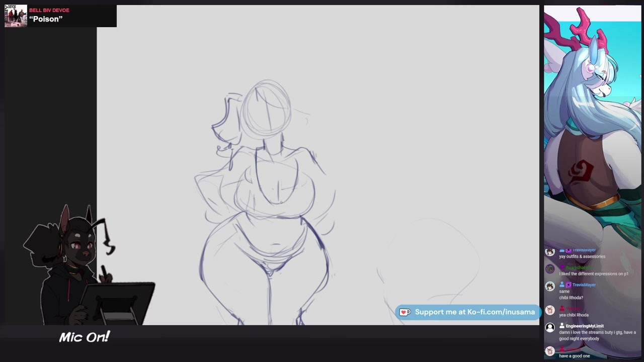Screen dimensions: 644x362
Task: Click the Mic On! status label
Action: pos(84,337)
